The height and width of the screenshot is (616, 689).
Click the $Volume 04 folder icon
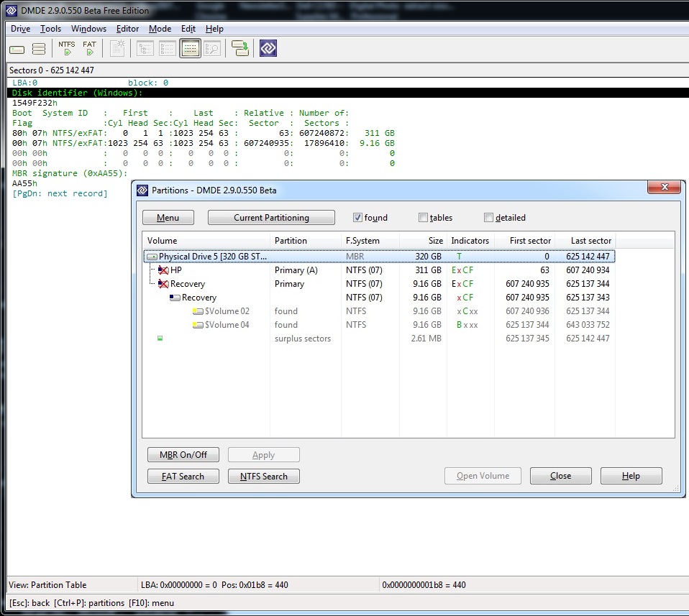[198, 325]
